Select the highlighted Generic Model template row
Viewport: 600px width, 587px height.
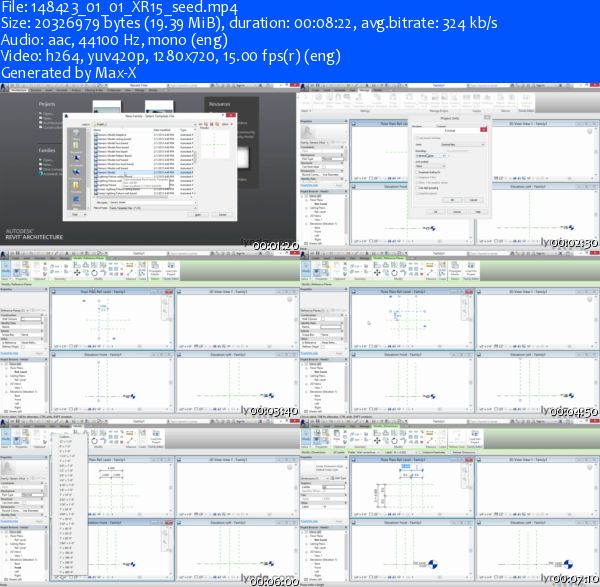(143, 172)
